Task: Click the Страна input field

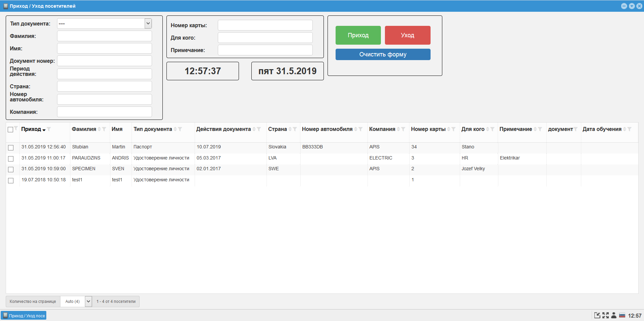Action: (104, 86)
